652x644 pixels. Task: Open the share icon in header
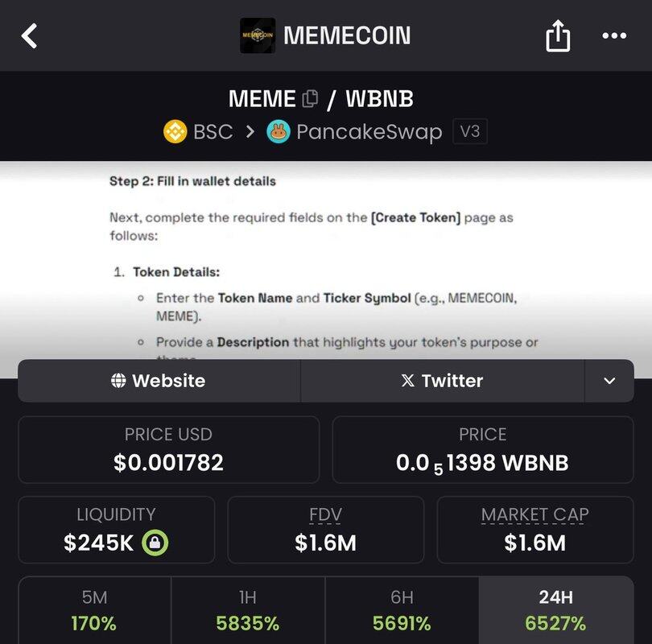pos(558,36)
